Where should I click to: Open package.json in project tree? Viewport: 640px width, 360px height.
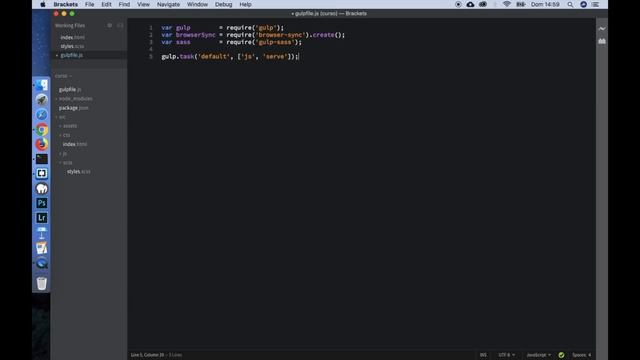coord(73,108)
